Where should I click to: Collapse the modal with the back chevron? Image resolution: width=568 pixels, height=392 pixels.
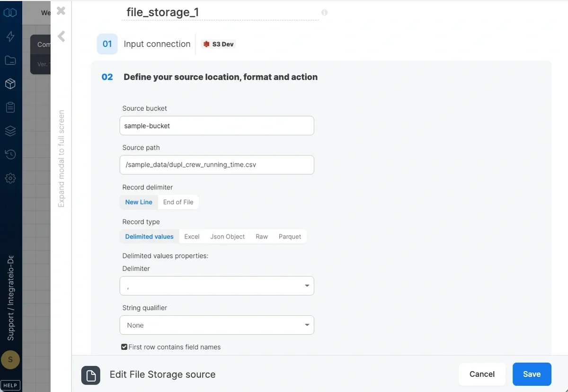[60, 36]
